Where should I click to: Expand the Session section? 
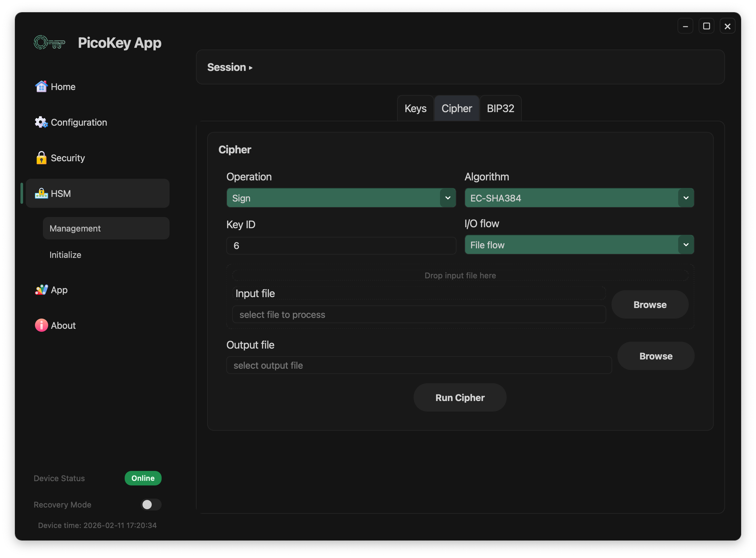pos(230,67)
